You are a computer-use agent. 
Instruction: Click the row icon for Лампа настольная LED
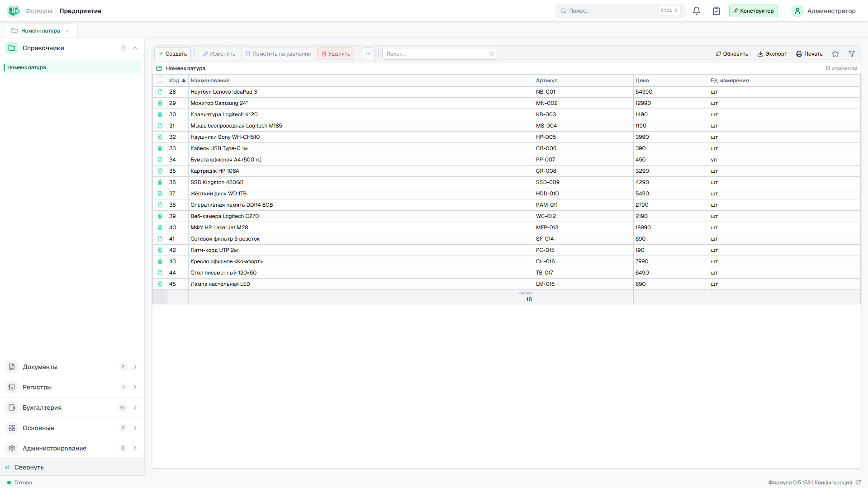tap(160, 284)
